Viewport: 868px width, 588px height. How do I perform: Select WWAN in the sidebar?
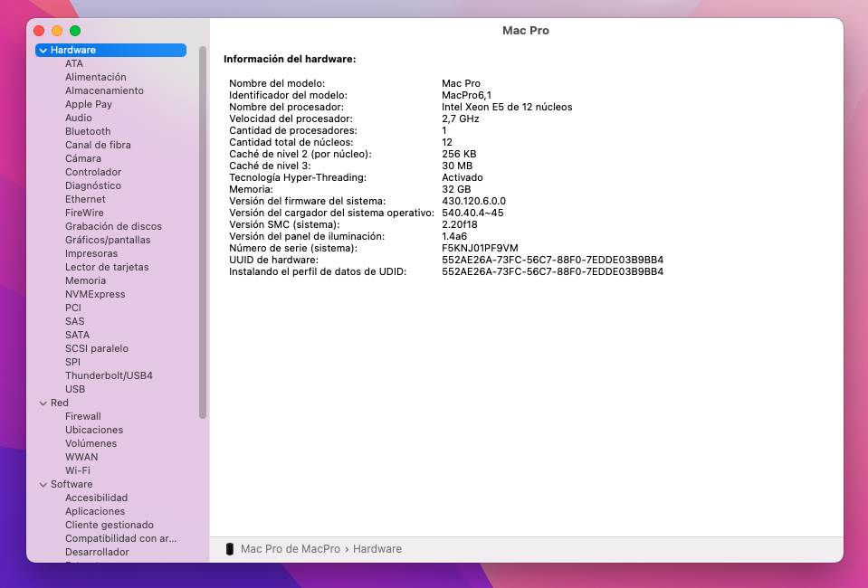[81, 457]
